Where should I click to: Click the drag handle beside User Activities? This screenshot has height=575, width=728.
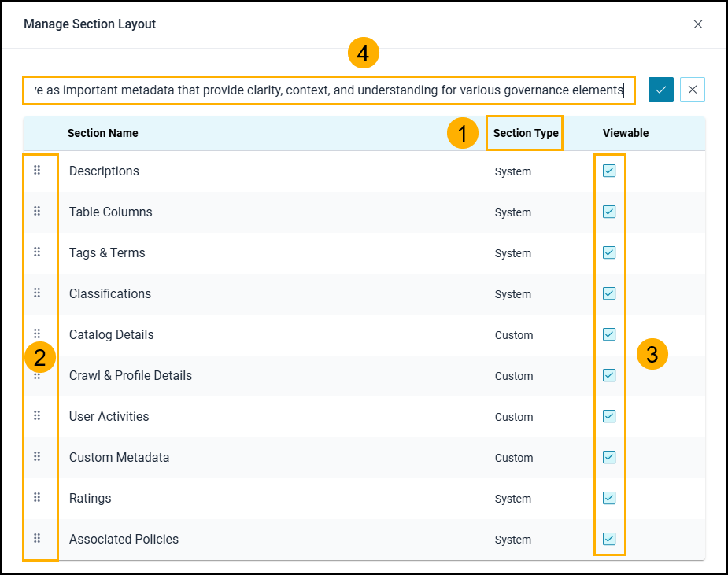[x=37, y=415]
